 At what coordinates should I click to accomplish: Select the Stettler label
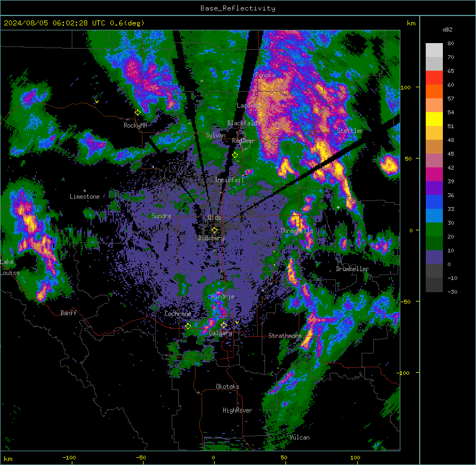point(350,131)
